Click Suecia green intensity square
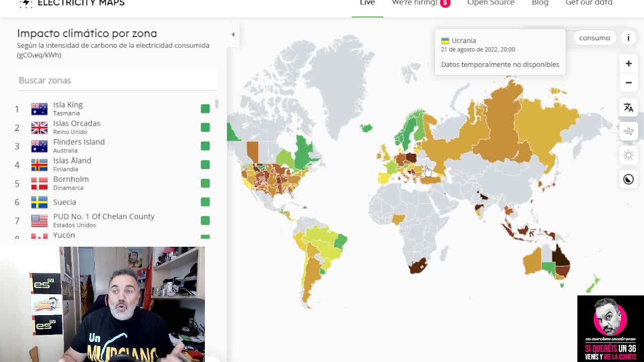The width and height of the screenshot is (644, 362). (x=205, y=202)
